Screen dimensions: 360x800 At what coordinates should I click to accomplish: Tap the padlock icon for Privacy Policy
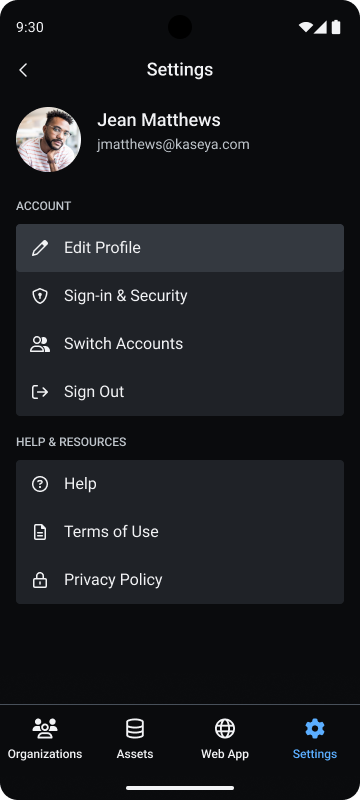[x=40, y=580]
